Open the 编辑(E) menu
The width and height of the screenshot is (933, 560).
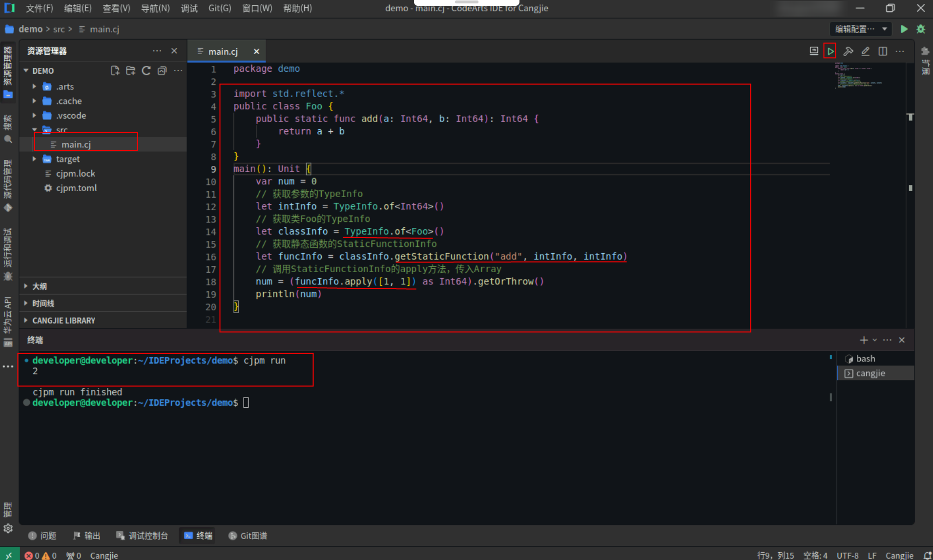coord(78,8)
